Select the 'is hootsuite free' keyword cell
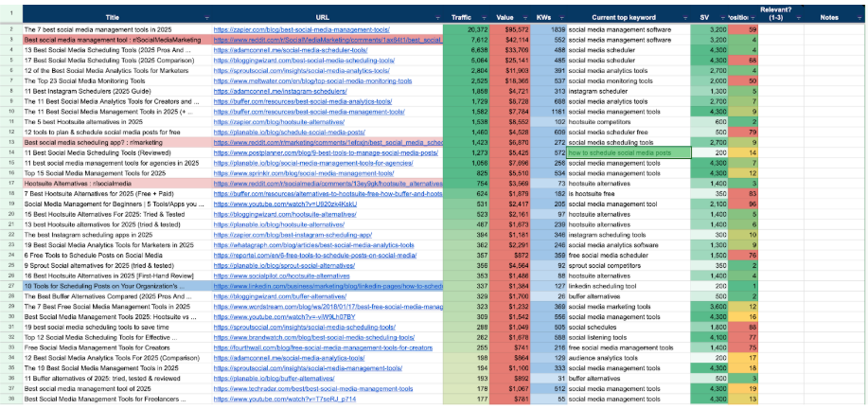The height and width of the screenshot is (409, 868). click(x=629, y=194)
